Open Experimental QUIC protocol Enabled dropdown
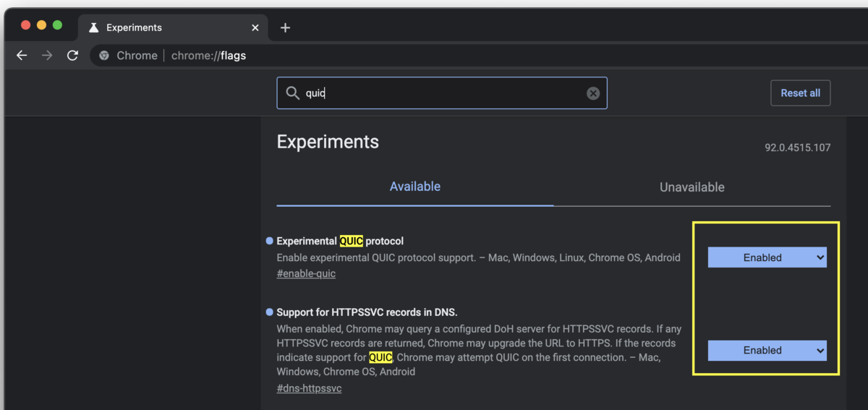The height and width of the screenshot is (410, 868). (767, 257)
